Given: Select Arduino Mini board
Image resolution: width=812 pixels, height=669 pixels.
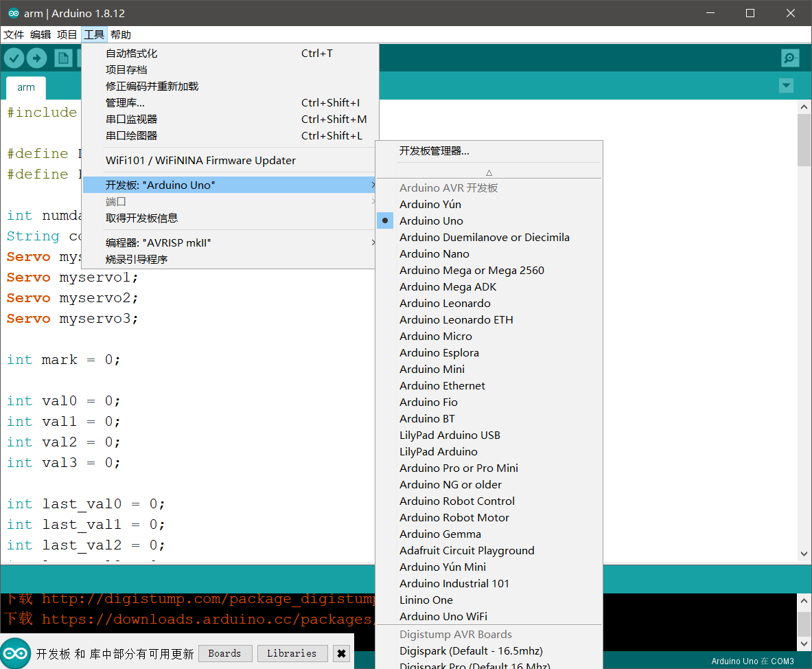Looking at the screenshot, I should (x=489, y=370).
